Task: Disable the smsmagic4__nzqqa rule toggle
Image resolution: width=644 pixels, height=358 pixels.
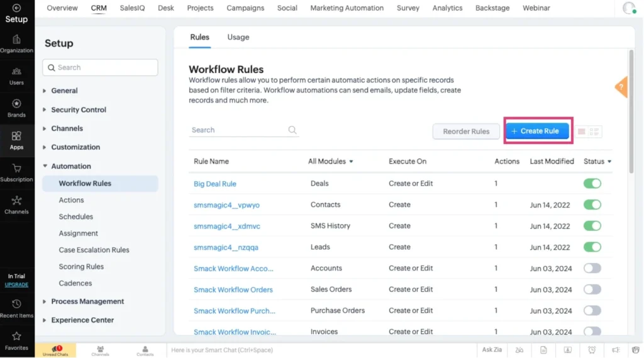Action: 592,247
